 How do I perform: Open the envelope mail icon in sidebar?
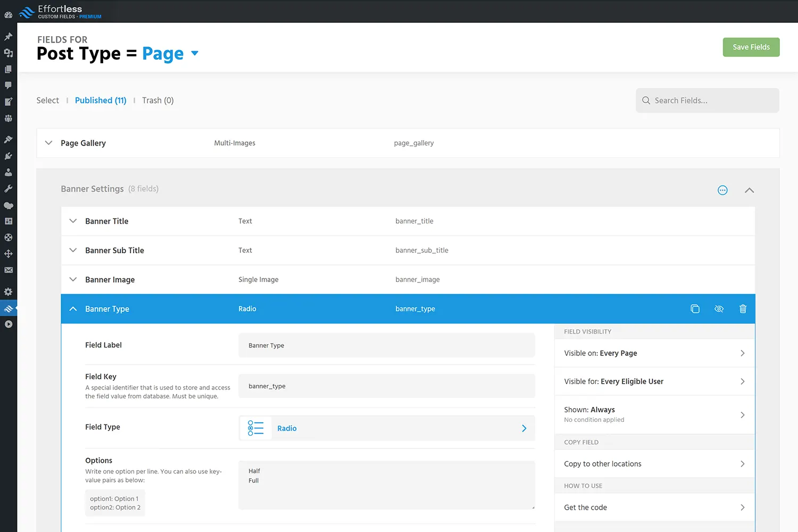click(9, 270)
